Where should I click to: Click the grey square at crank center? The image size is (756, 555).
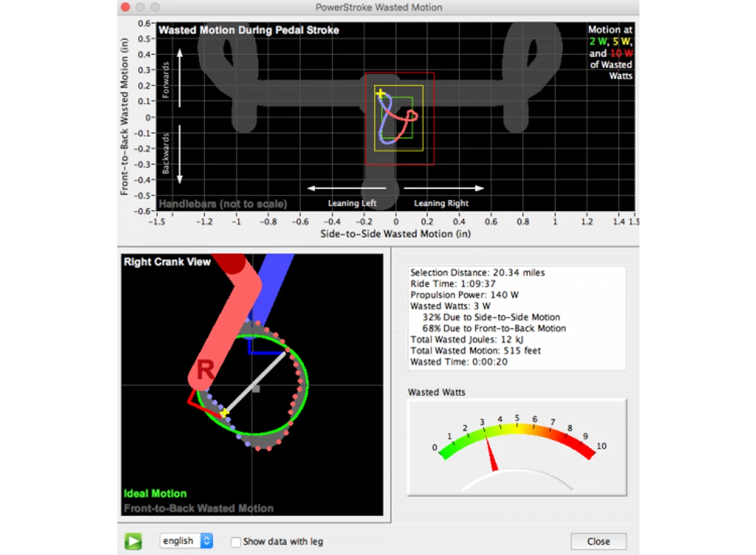click(256, 388)
